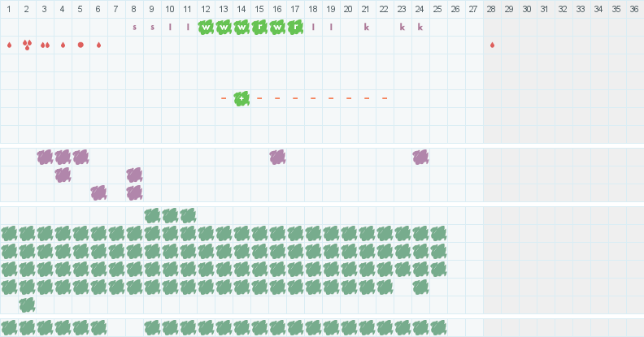
Task: Select the day 20 column header
Action: point(349,9)
